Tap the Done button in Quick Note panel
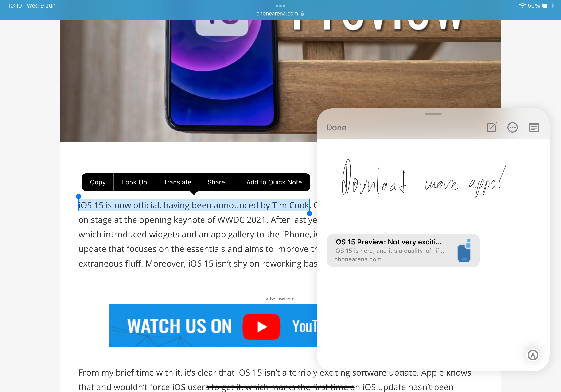The height and width of the screenshot is (392, 561). [337, 128]
